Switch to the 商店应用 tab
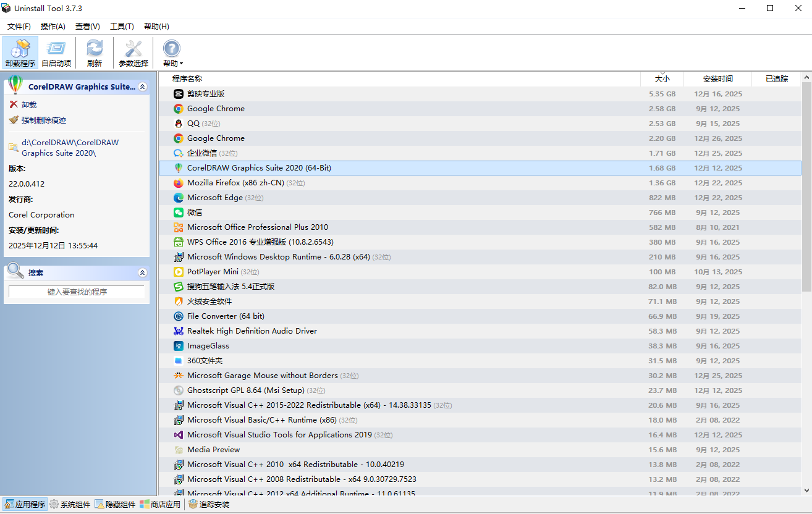The height and width of the screenshot is (514, 812). (160, 505)
